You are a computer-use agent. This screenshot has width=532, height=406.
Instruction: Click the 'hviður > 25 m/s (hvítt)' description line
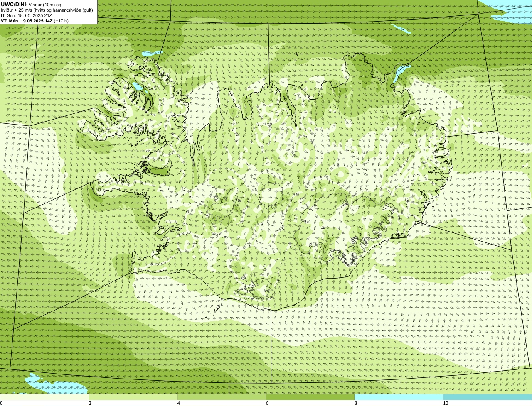pos(47,10)
